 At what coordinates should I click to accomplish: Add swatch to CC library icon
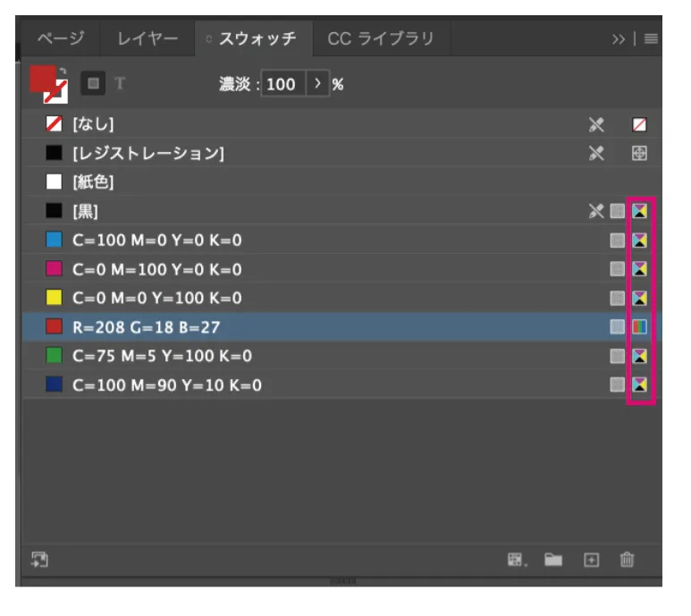[x=39, y=560]
